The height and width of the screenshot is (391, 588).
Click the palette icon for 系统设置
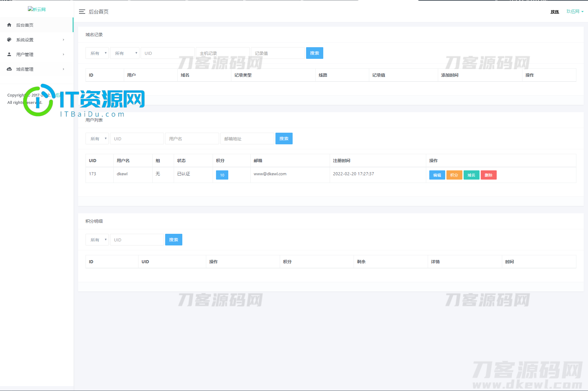(9, 40)
